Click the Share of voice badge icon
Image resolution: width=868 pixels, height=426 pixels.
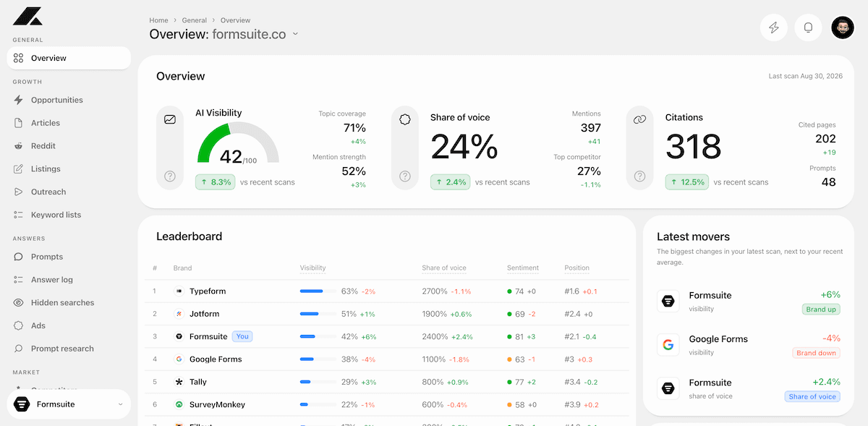point(405,119)
